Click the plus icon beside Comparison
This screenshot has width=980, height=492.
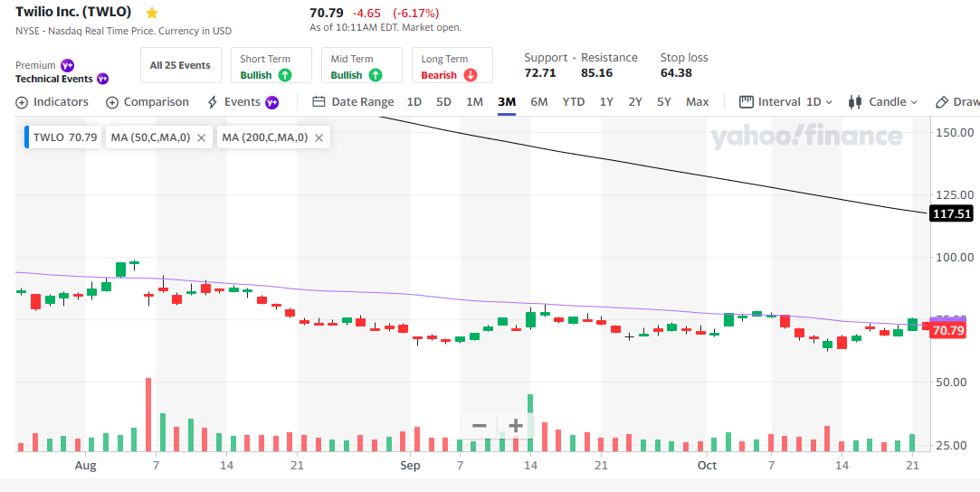112,102
